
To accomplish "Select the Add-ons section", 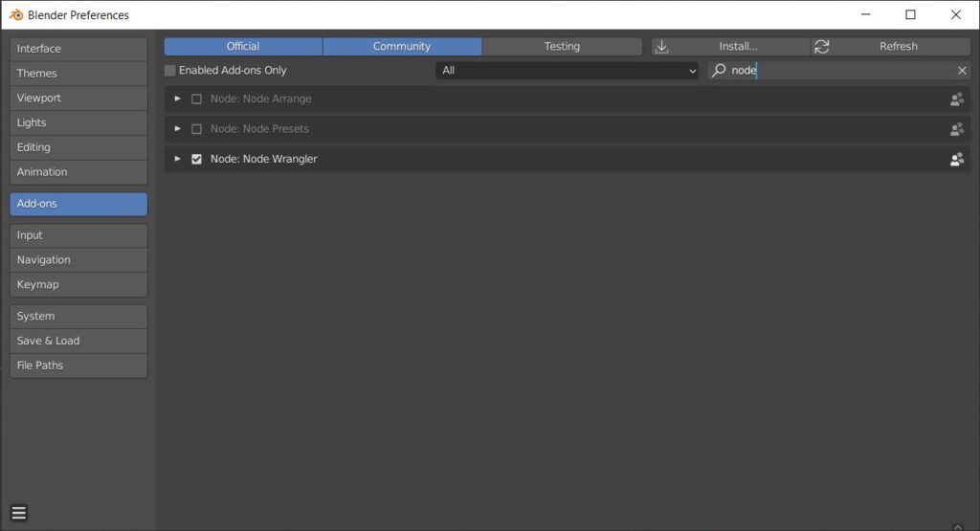I will (x=78, y=204).
